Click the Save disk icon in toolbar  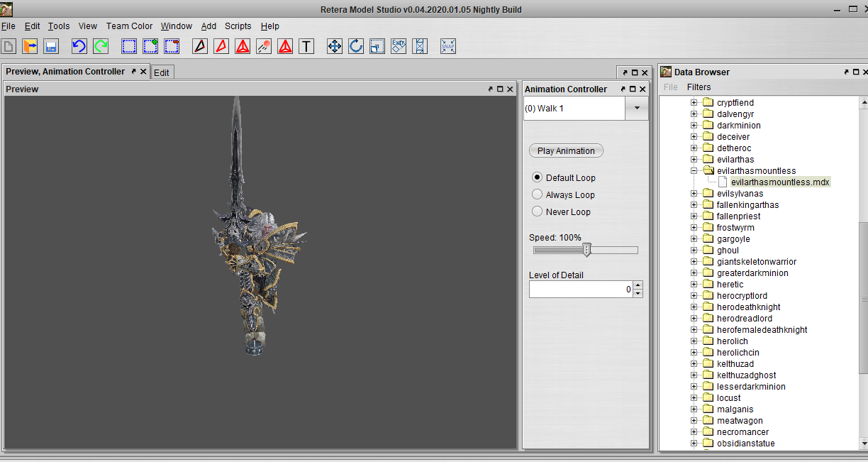click(x=51, y=47)
